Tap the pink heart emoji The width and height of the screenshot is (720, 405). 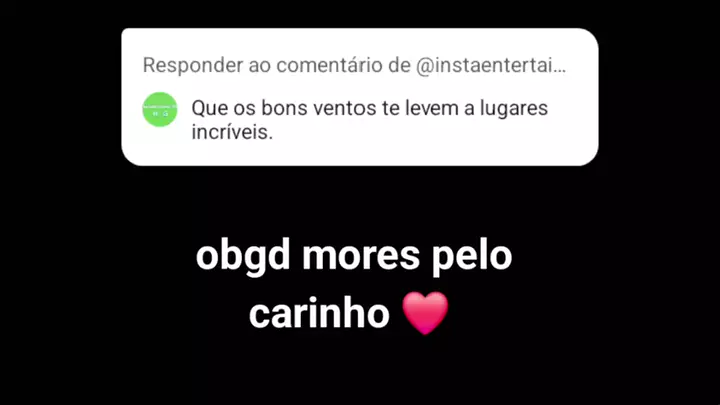425,313
